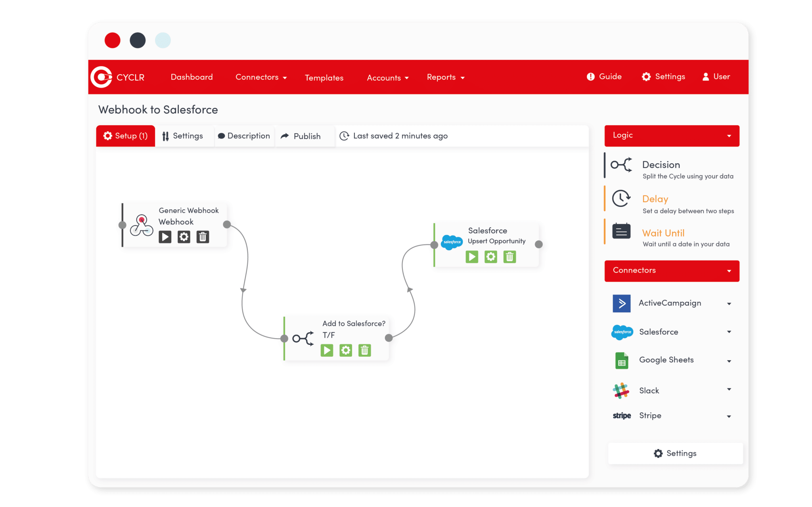Viewport: 812px width, 507px height.
Task: Go to Dashboard
Action: click(x=192, y=77)
